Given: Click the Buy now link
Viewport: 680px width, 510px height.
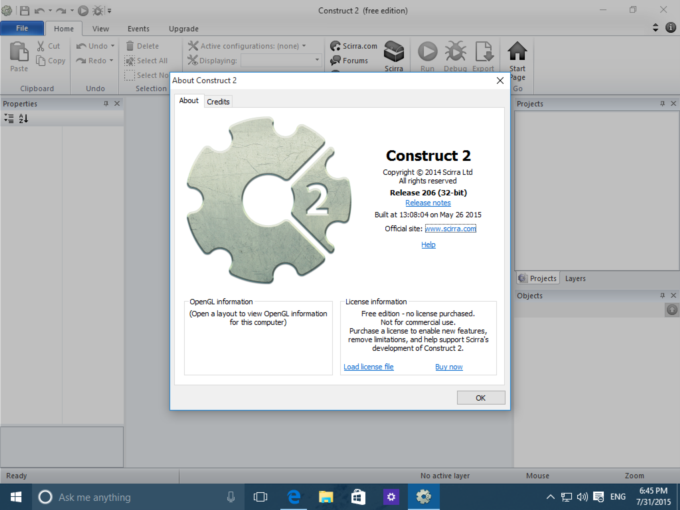Looking at the screenshot, I should coord(449,367).
